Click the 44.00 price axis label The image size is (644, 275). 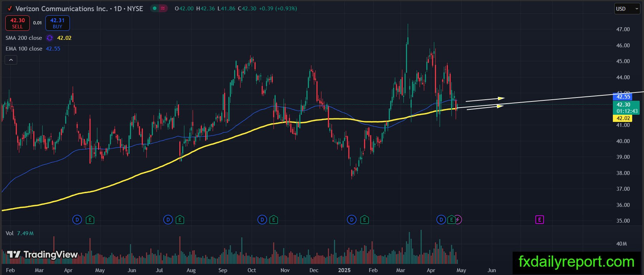[x=623, y=77]
